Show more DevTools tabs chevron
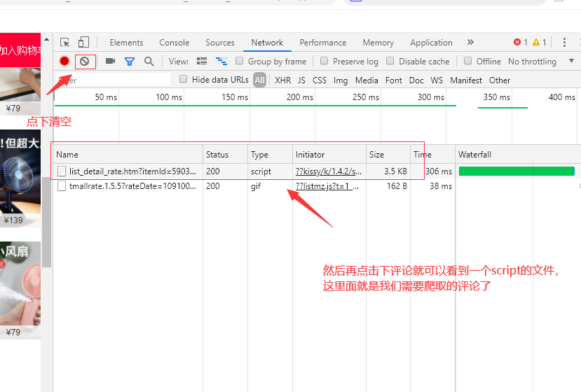The width and height of the screenshot is (581, 392). 470,42
